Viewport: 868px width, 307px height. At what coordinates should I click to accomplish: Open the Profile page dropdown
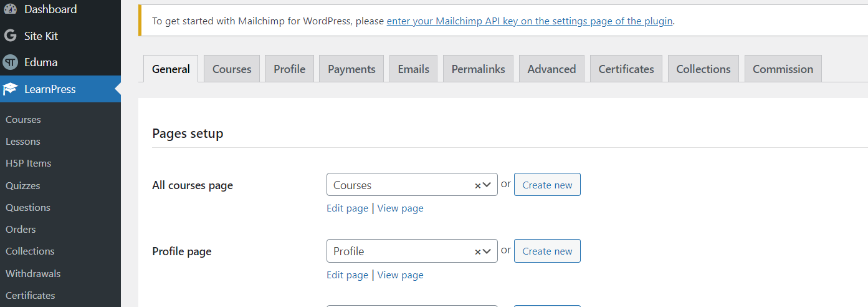pyautogui.click(x=487, y=251)
